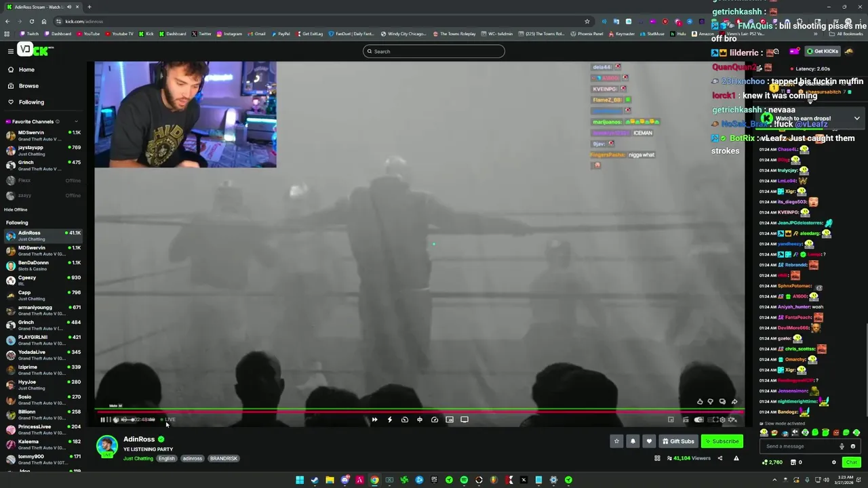Click the center-align icon in player controls
This screenshot has height=488, width=868.
pos(420,420)
